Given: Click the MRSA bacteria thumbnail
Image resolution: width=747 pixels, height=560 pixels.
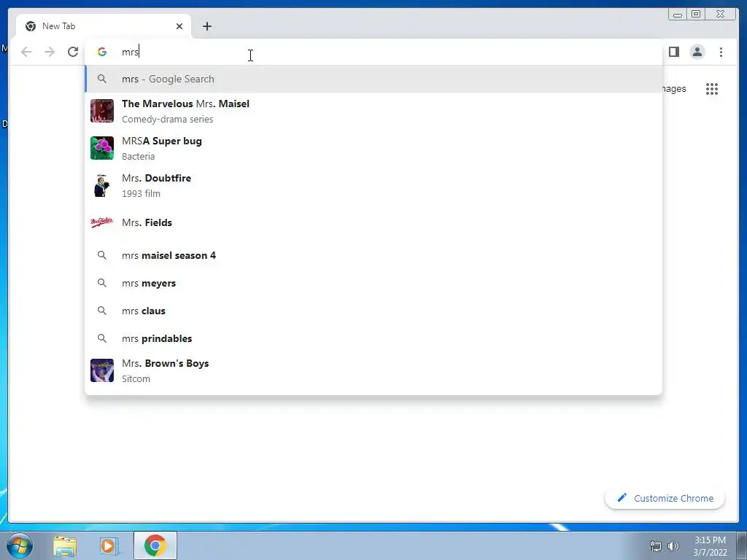Looking at the screenshot, I should point(102,148).
